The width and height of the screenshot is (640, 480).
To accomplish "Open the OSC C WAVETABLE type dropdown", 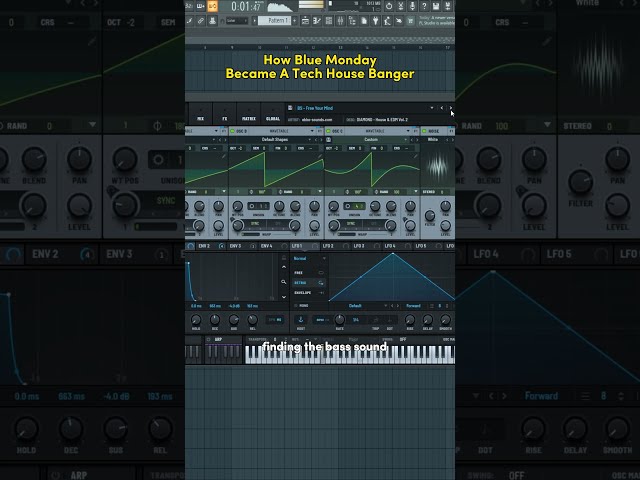I will click(x=378, y=131).
